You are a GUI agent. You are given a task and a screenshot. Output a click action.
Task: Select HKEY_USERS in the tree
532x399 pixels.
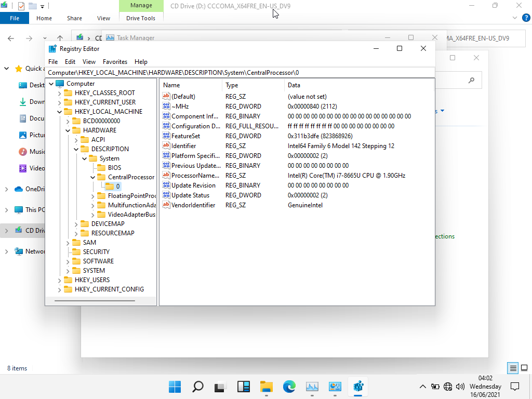click(x=92, y=280)
